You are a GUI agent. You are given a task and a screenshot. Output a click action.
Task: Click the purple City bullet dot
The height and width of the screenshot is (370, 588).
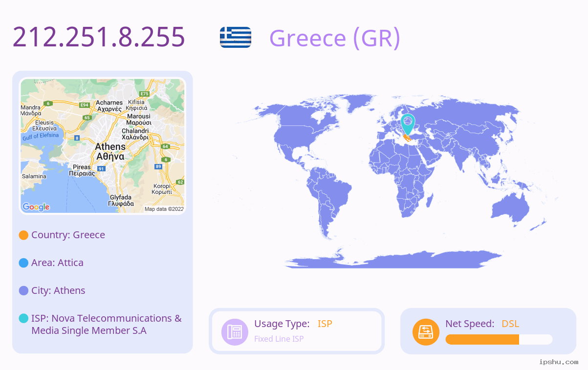tap(23, 291)
